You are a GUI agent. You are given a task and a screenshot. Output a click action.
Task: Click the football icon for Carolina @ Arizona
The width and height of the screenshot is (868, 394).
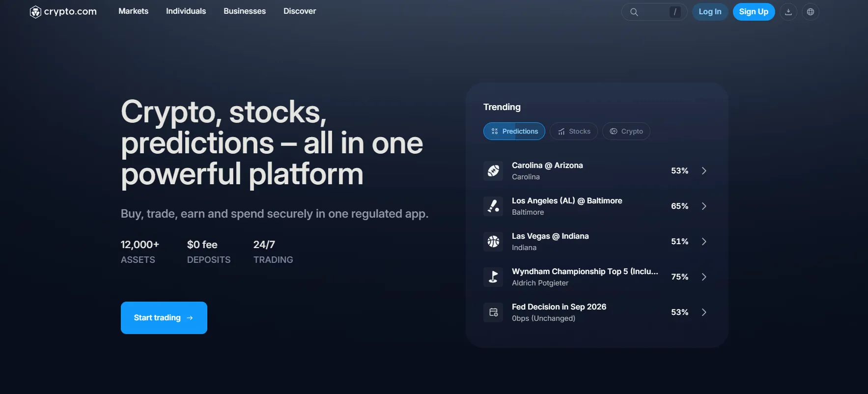(493, 171)
